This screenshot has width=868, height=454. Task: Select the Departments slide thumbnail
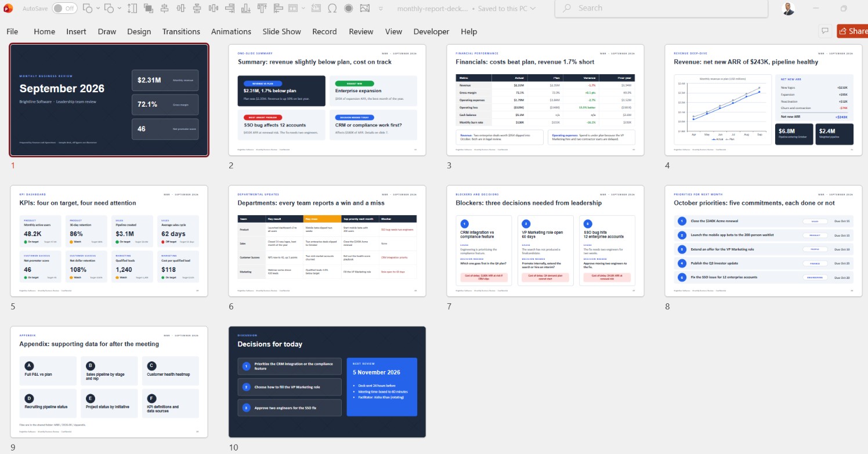point(327,241)
